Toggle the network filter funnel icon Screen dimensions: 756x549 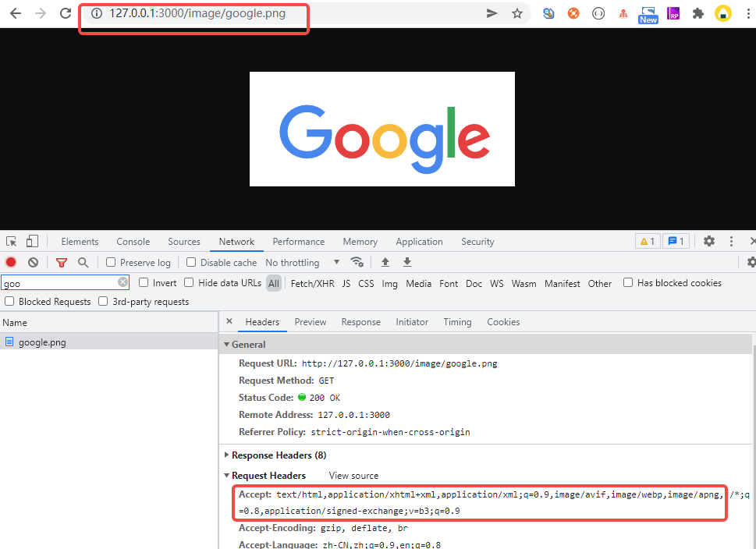click(x=61, y=263)
